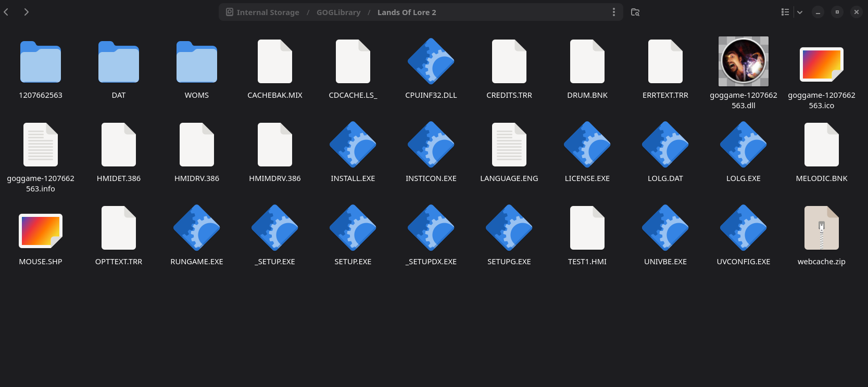Select the INSTICON.EXE executable icon
Image resolution: width=868 pixels, height=387 pixels.
(431, 145)
